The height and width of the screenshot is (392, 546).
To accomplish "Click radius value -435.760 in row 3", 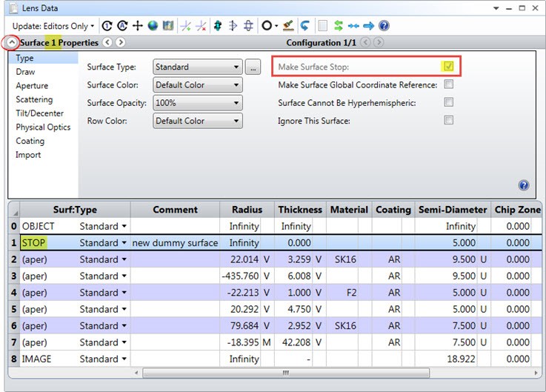I will (x=241, y=276).
